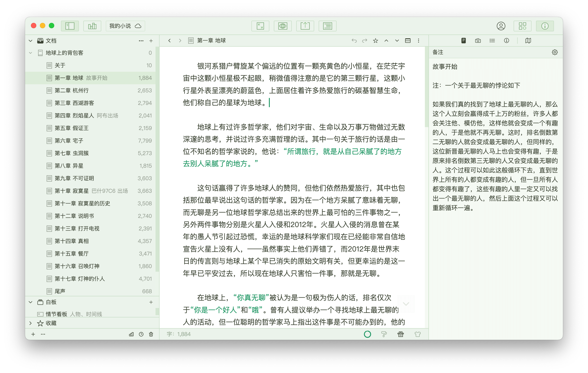Viewport: 588px width, 373px height.
Task: Toggle split editor view
Action: (408, 41)
